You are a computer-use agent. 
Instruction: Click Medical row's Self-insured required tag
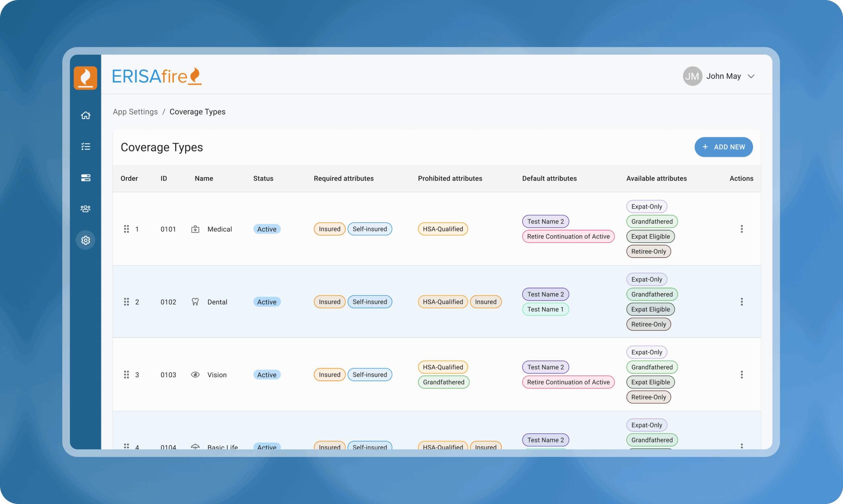click(x=370, y=229)
